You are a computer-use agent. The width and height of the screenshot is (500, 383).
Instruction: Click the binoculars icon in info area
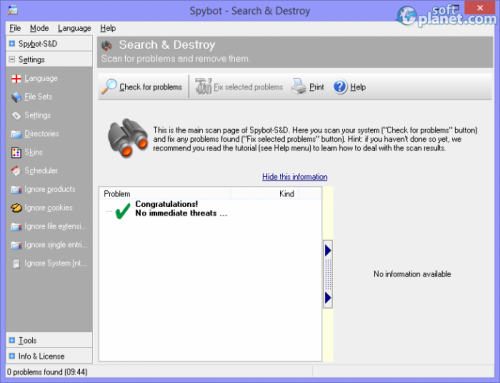(x=128, y=138)
